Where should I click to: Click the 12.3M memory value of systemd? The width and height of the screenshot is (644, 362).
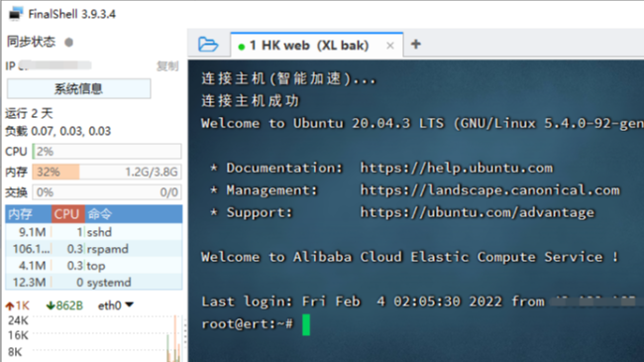tap(29, 283)
